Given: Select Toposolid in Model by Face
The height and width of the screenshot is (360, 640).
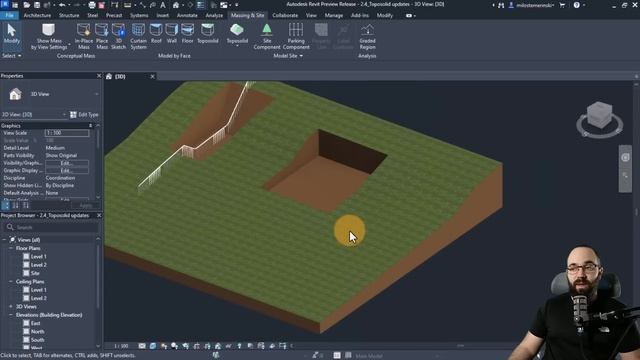Looking at the screenshot, I should [208, 33].
